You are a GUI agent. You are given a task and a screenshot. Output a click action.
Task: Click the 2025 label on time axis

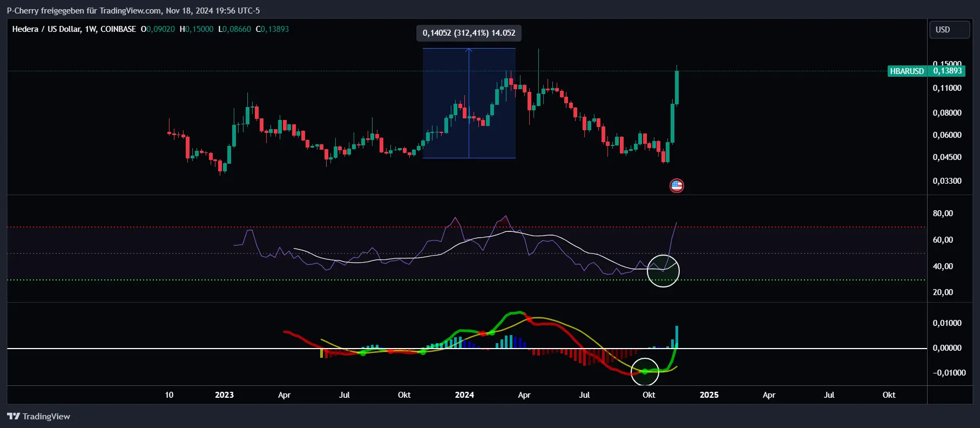pos(709,395)
